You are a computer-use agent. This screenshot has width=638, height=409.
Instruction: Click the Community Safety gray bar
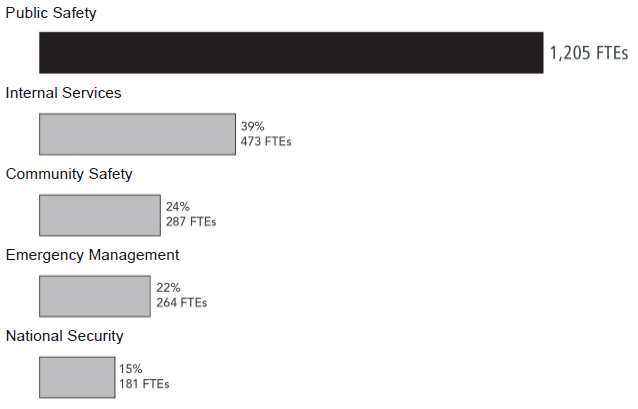99,215
